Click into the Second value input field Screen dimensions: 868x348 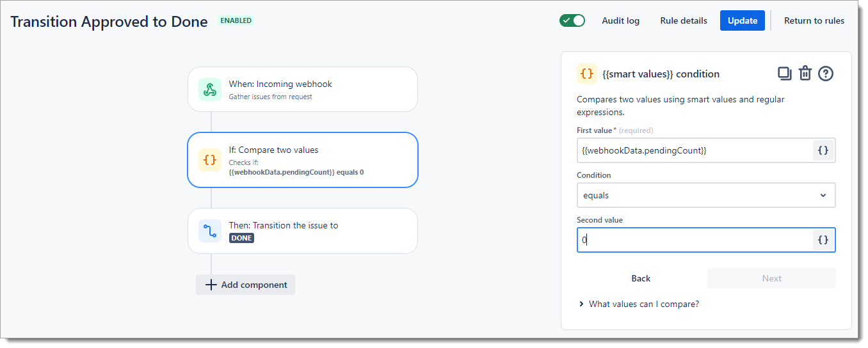tap(694, 240)
